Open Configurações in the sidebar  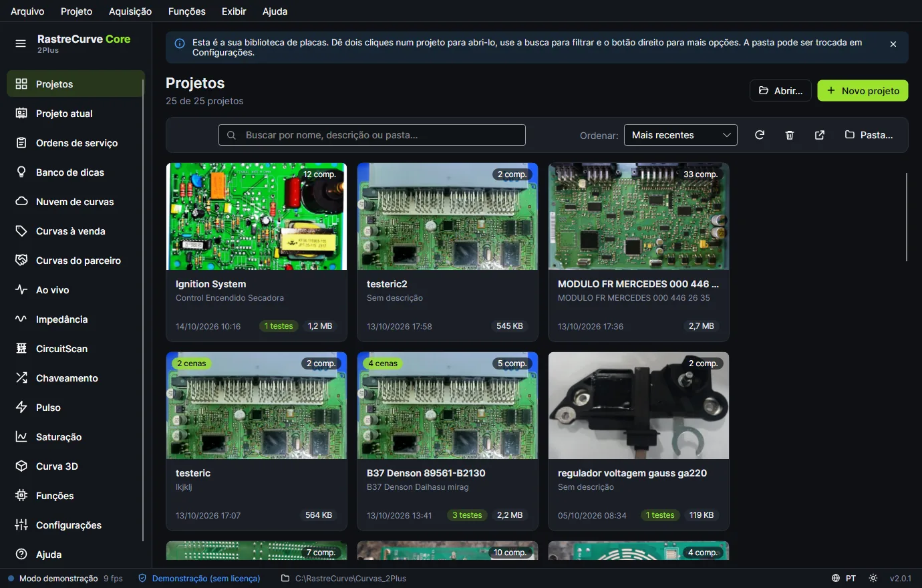point(75,525)
